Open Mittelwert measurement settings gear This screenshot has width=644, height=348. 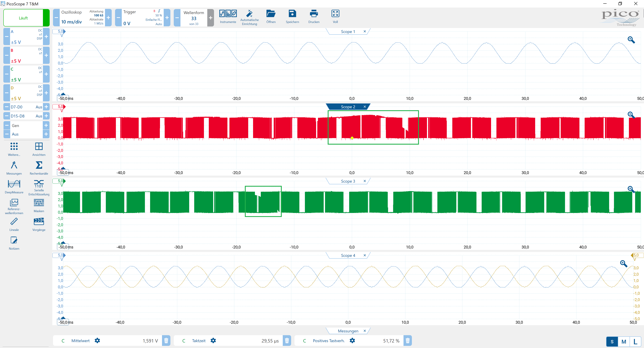point(97,340)
